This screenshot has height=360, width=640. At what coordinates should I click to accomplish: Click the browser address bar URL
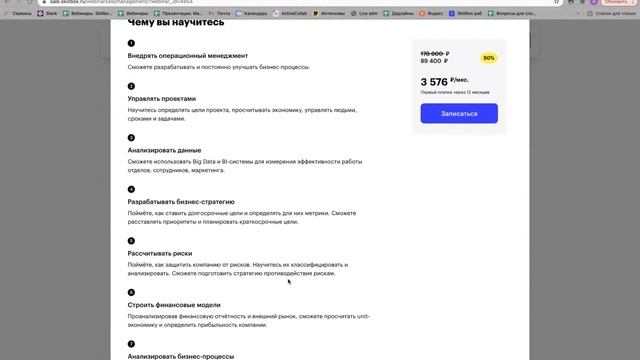click(x=121, y=2)
